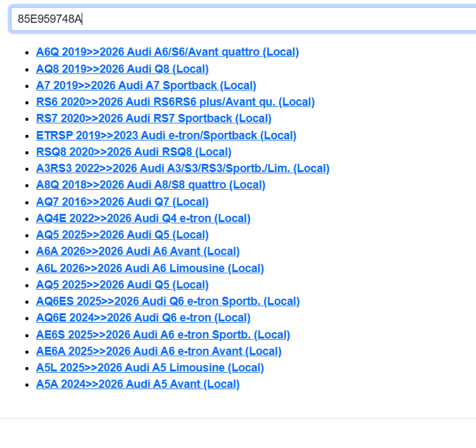Image resolution: width=476 pixels, height=448 pixels.
Task: Open the AQ8 Audi Q8 link
Action: (122, 69)
